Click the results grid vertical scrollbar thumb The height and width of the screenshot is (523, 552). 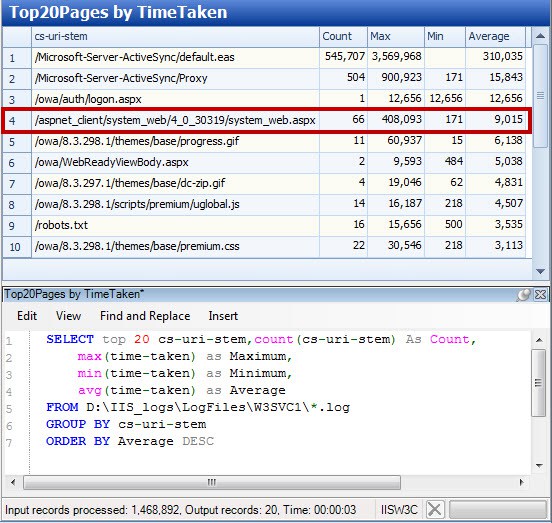(x=540, y=96)
